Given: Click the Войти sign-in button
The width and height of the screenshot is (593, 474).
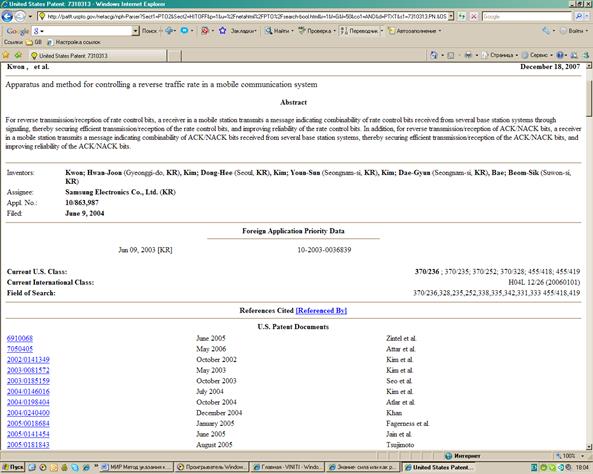Looking at the screenshot, I should [573, 31].
